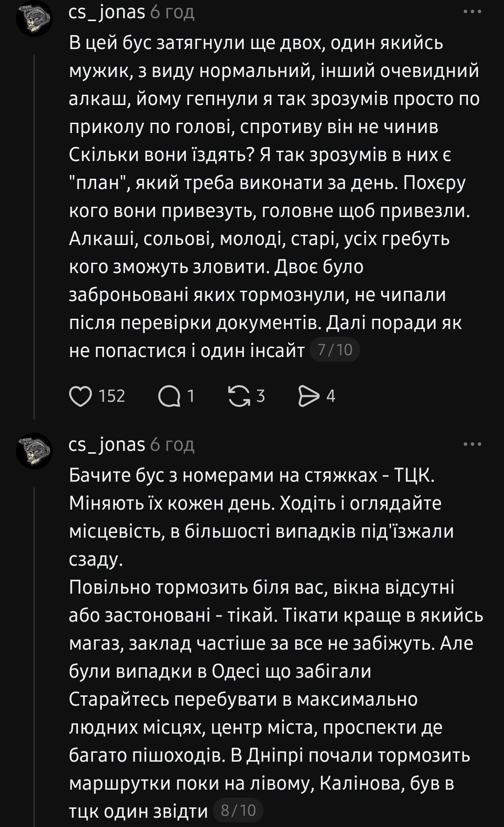The width and height of the screenshot is (504, 827).
Task: Tap "6 год" timestamp on the 7/10 post
Action: (x=172, y=12)
